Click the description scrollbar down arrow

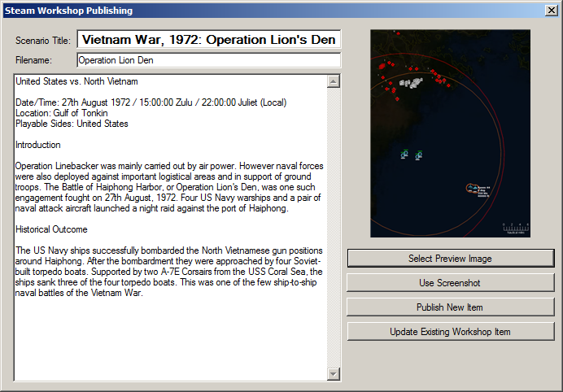[334, 374]
